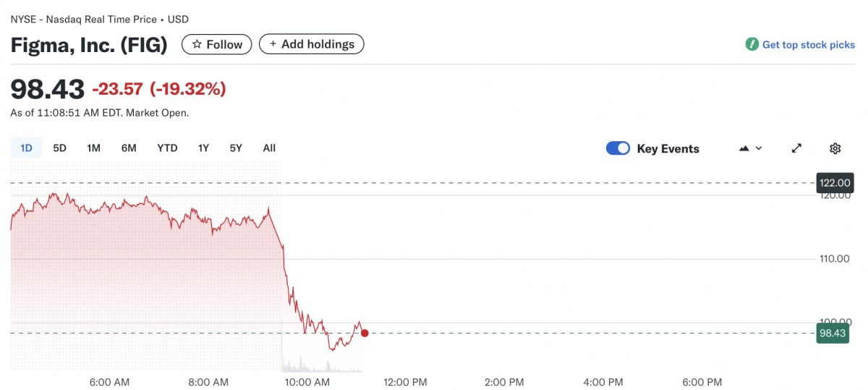Click the star icon in Follow
Viewport: 868px width, 390px height.
click(x=196, y=44)
